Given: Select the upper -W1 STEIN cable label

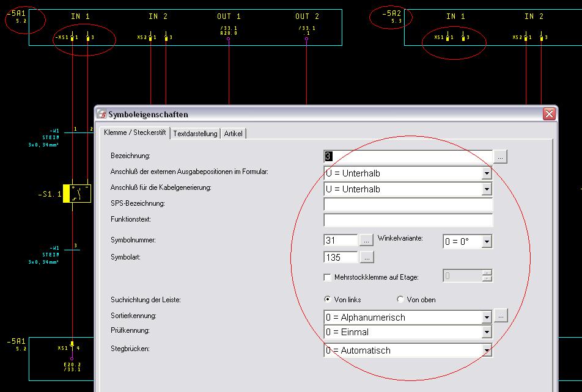Looking at the screenshot, I should pos(44,137).
